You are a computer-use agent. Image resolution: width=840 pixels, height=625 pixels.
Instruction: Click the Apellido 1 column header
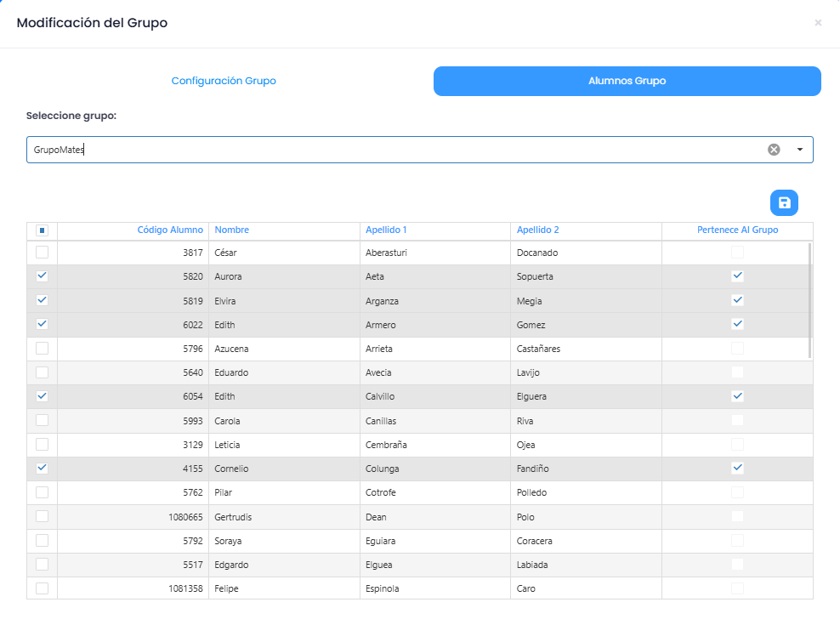coord(386,230)
